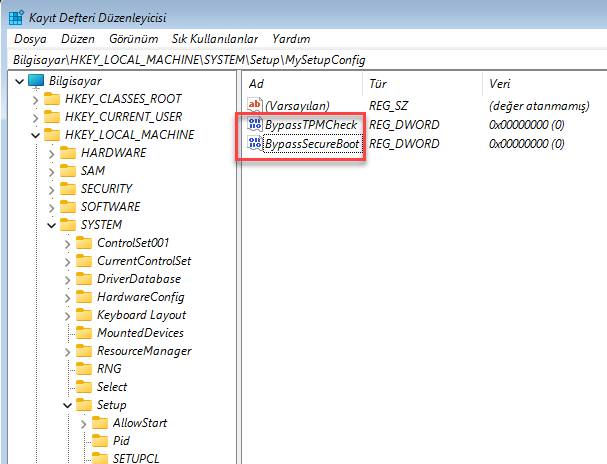Sort values by the Ad column header
607x464 pixels.
pos(300,83)
